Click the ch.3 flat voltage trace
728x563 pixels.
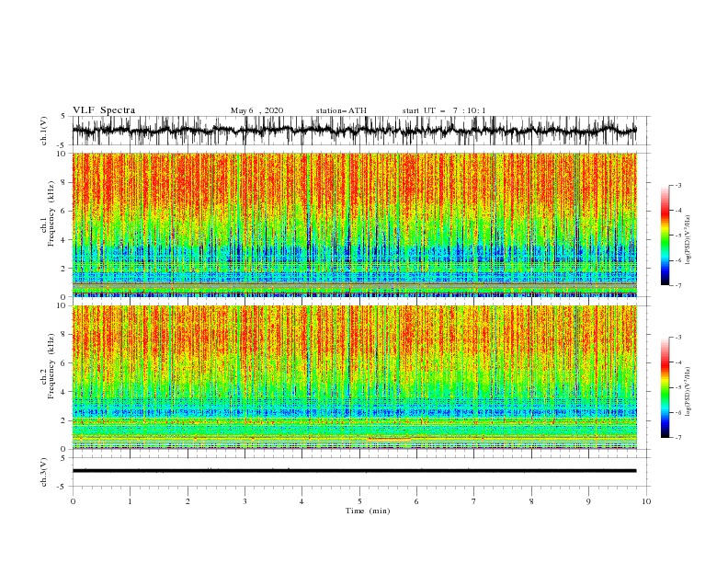354,471
